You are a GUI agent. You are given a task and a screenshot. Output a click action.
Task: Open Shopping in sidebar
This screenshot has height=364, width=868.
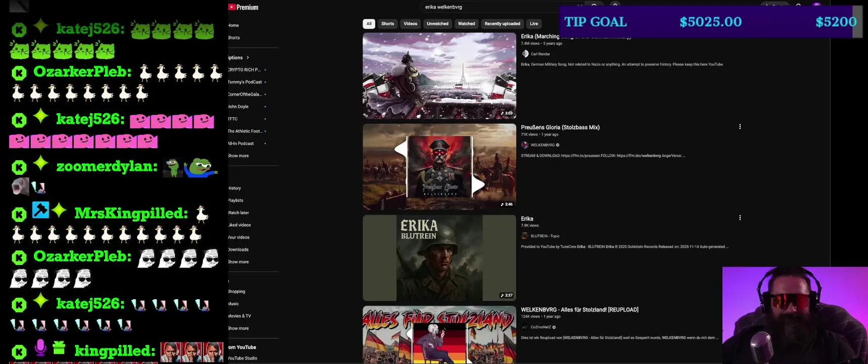236,291
